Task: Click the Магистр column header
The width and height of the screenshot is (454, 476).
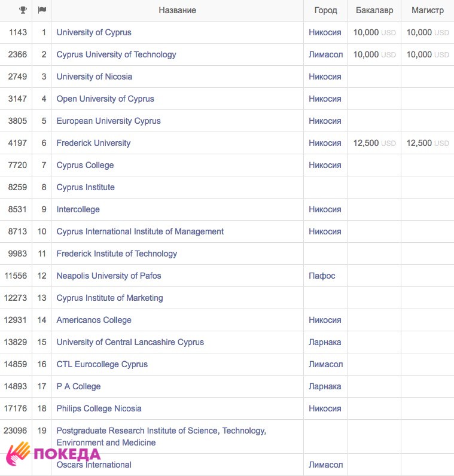Action: tap(427, 10)
